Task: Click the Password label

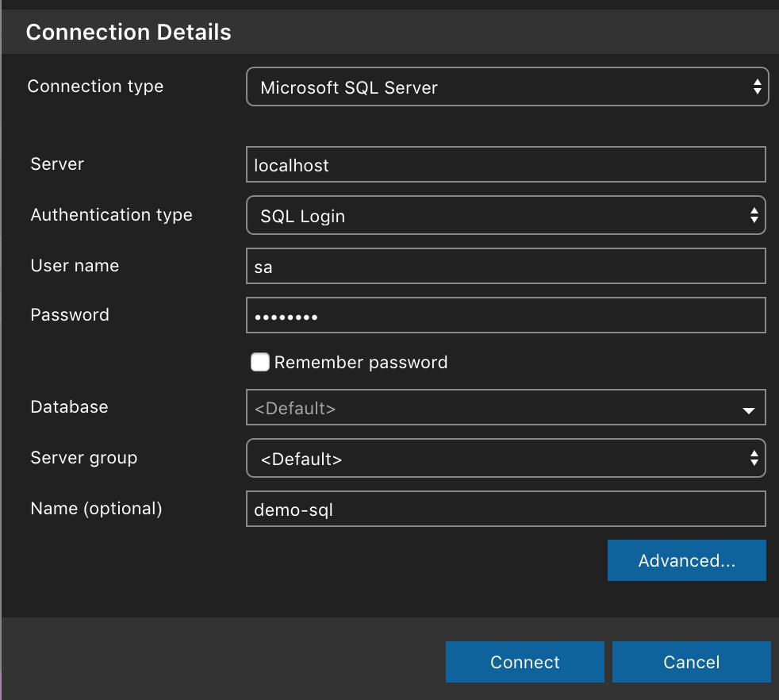Action: [x=70, y=315]
